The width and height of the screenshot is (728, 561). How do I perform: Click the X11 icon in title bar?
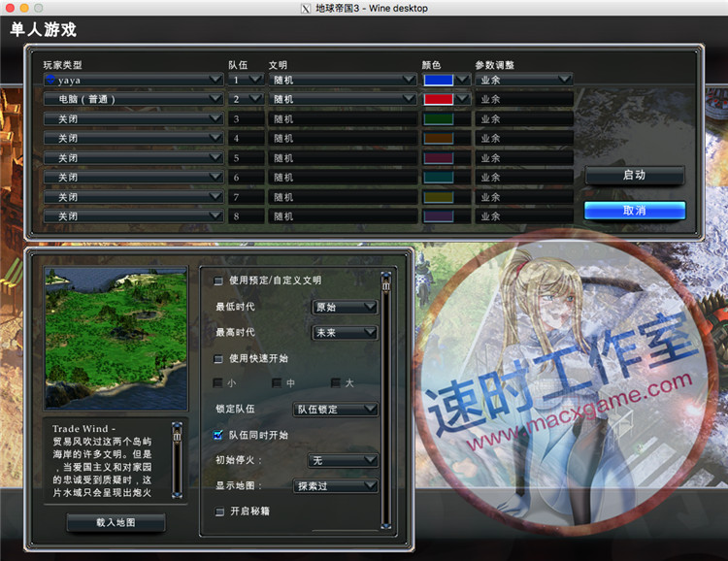(x=306, y=9)
